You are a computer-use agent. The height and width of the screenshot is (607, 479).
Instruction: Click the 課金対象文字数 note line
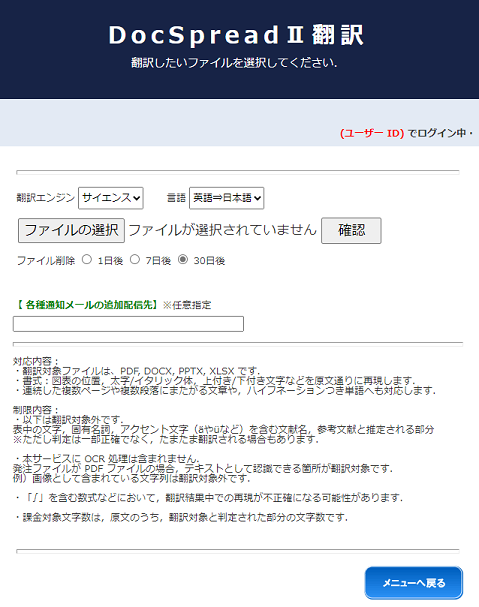click(181, 517)
